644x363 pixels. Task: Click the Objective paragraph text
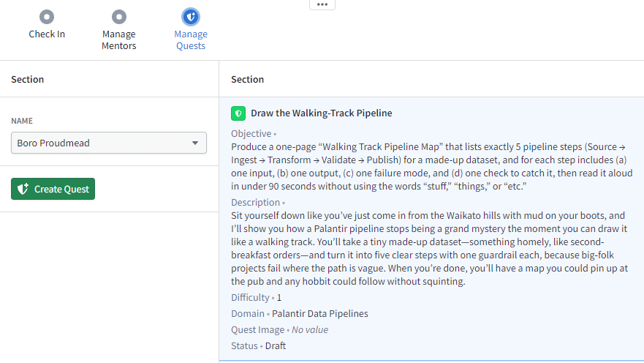click(x=431, y=167)
